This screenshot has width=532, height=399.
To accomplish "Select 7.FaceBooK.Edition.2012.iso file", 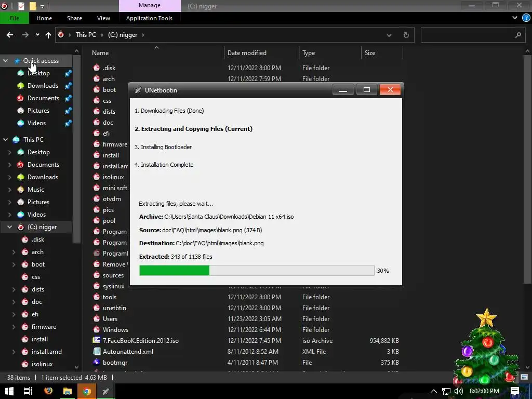I will pos(140,340).
